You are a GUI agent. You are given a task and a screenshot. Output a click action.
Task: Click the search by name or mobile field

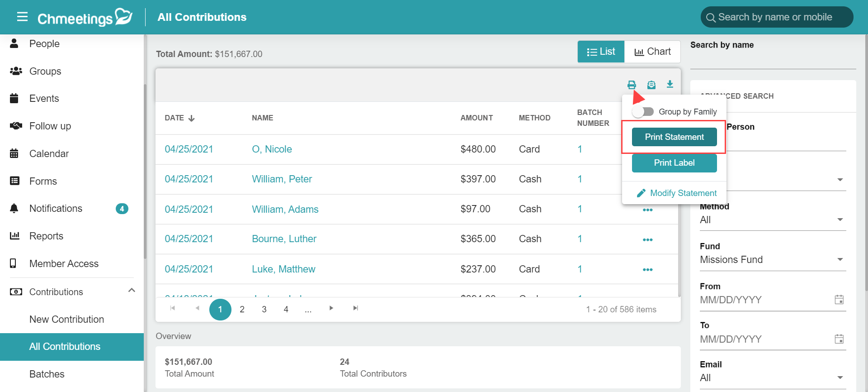(x=777, y=17)
